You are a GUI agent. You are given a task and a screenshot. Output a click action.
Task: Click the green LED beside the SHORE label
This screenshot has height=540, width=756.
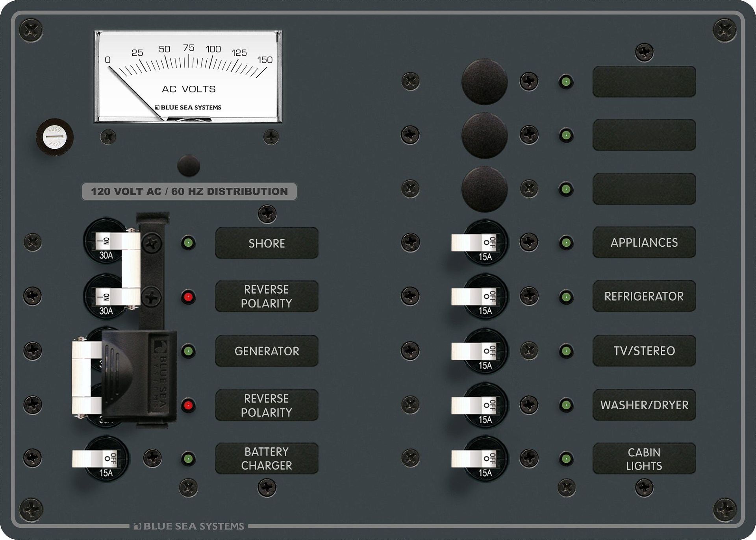click(x=188, y=242)
